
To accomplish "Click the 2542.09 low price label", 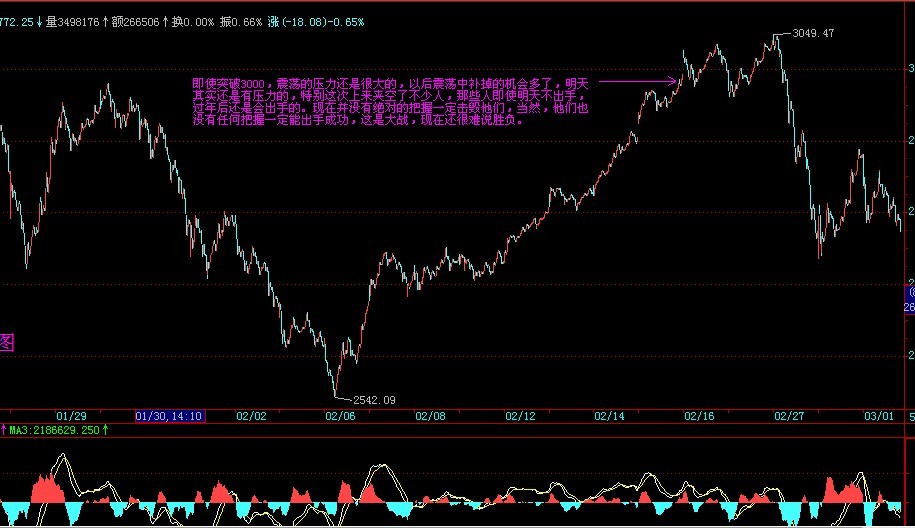I will click(372, 400).
